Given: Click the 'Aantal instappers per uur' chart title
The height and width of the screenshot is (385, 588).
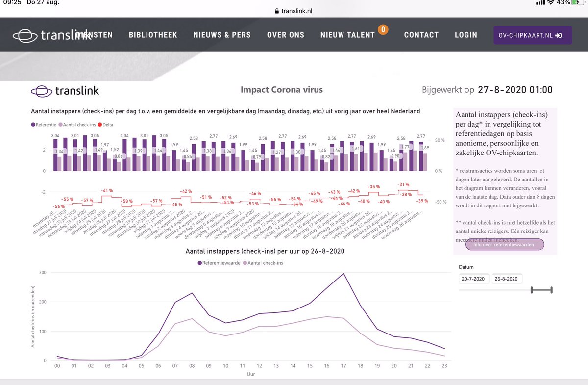Looking at the screenshot, I should 265,251.
